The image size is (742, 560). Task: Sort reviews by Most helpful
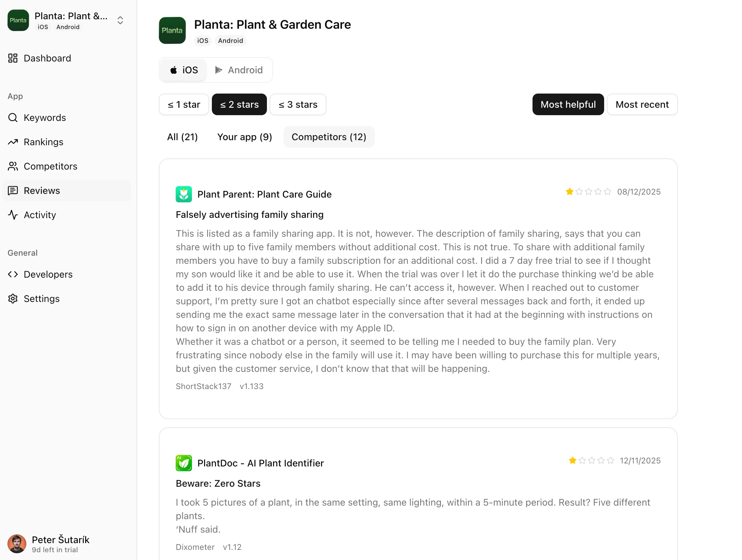pyautogui.click(x=568, y=104)
